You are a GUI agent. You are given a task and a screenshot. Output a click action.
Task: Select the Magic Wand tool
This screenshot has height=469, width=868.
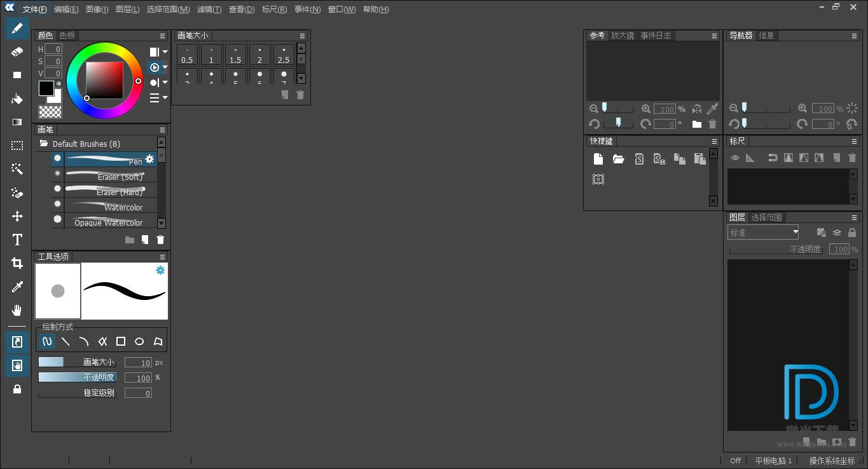pos(17,169)
